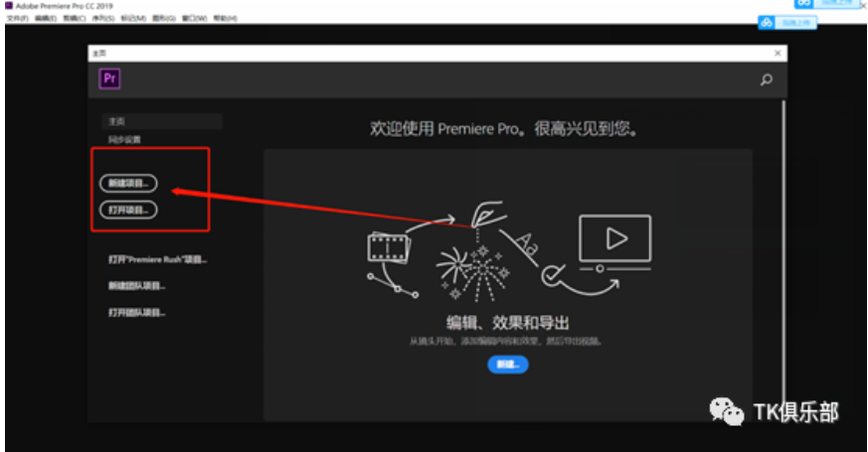Click the purple Pr logo in the home header
The width and height of the screenshot is (868, 452).
click(109, 78)
